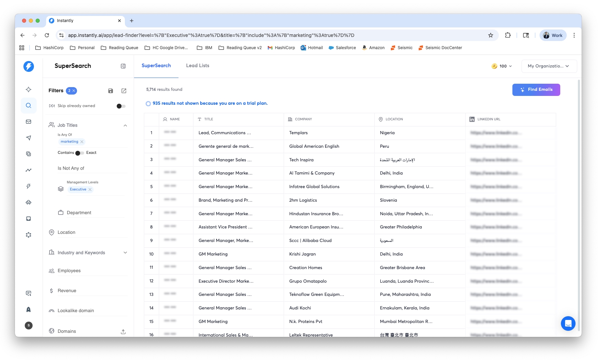
Task: Toggle Skip already owned switch
Action: pos(121,106)
